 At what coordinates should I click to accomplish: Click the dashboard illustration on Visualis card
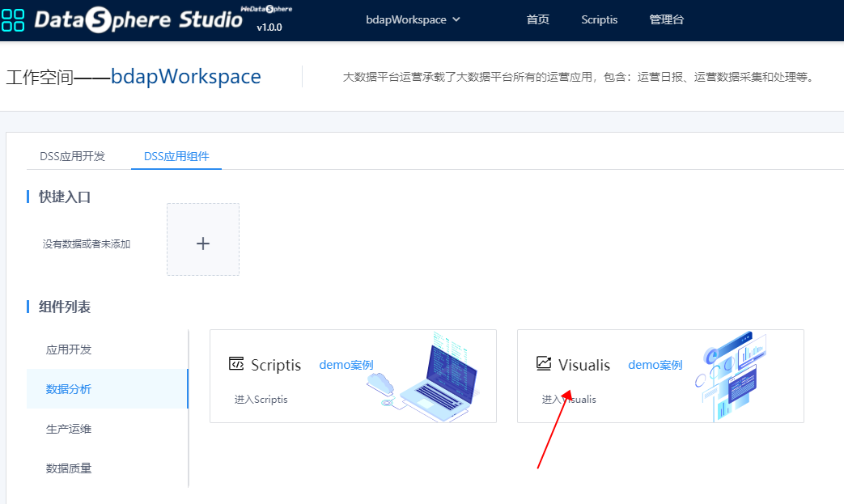click(x=731, y=376)
